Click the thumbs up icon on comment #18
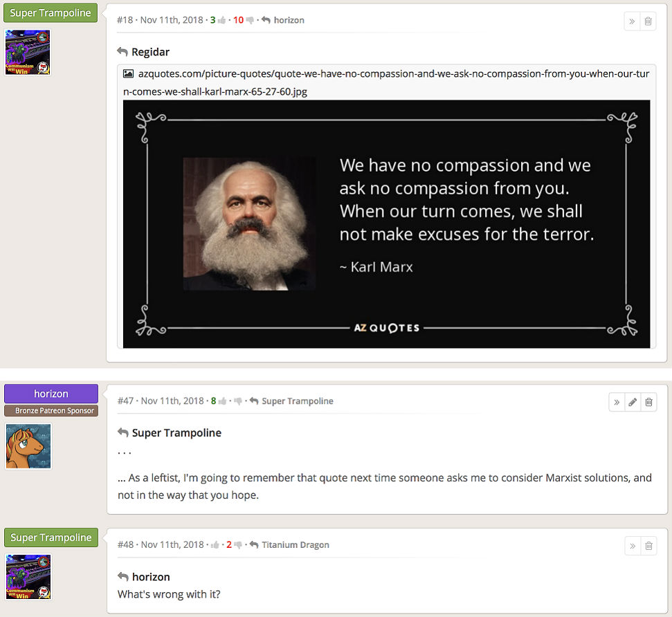Viewport: 672px width, 617px height. pos(222,21)
